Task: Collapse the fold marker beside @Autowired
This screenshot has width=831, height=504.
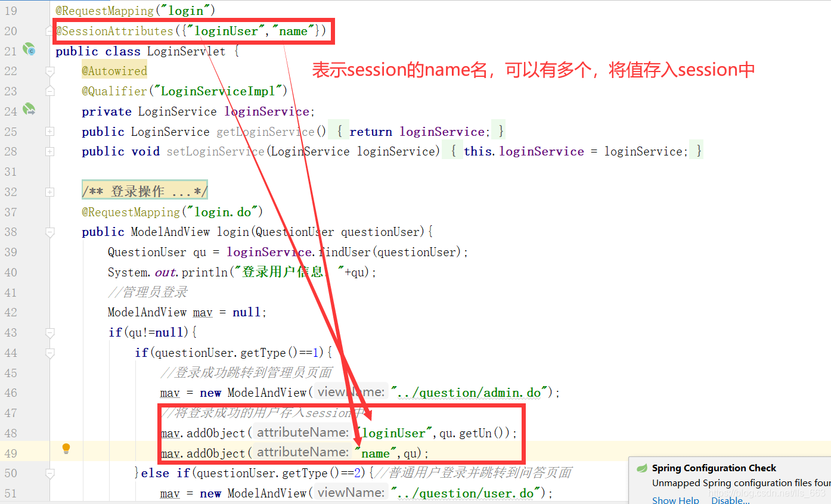Action: pyautogui.click(x=50, y=71)
